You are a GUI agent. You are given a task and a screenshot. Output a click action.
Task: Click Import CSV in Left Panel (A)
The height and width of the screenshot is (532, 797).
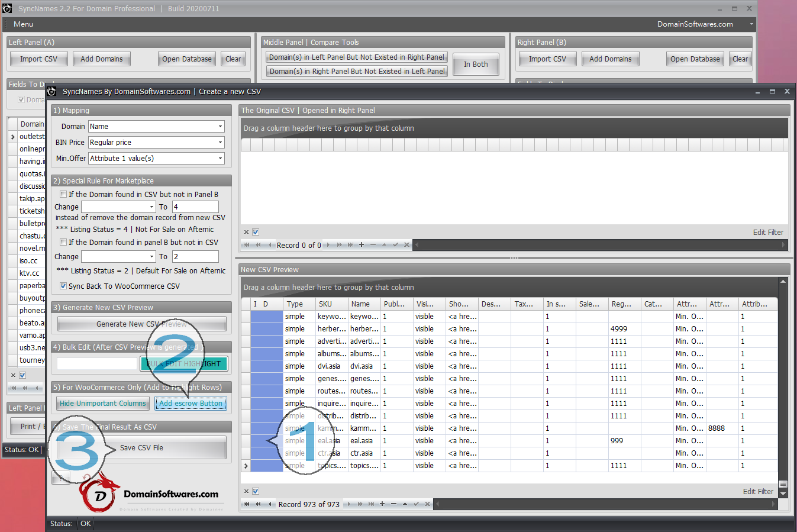38,59
